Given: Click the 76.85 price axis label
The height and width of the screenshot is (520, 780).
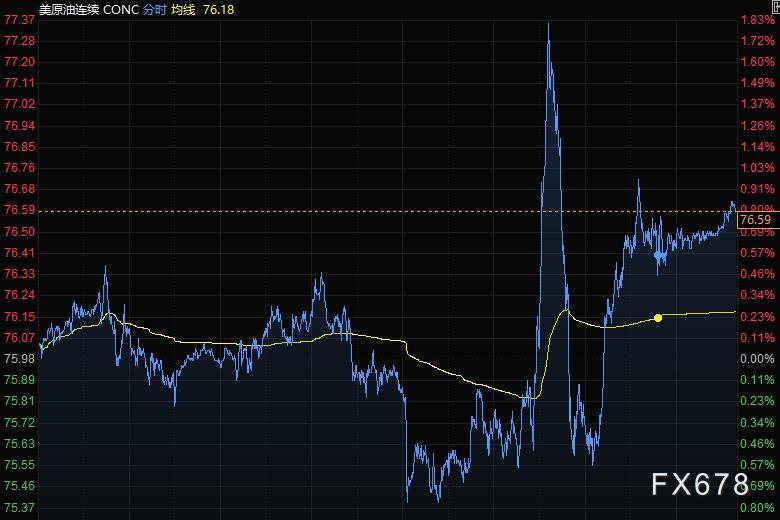Looking at the screenshot, I should tap(19, 147).
